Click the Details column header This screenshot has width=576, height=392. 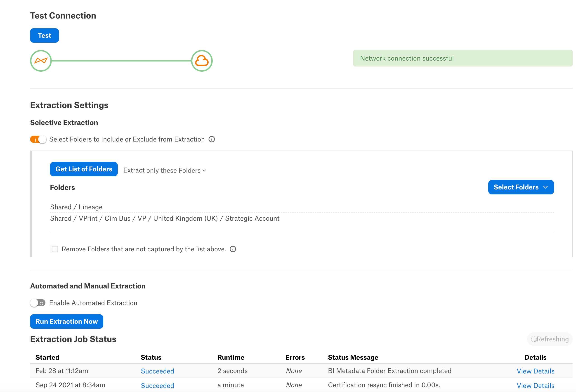coord(535,357)
